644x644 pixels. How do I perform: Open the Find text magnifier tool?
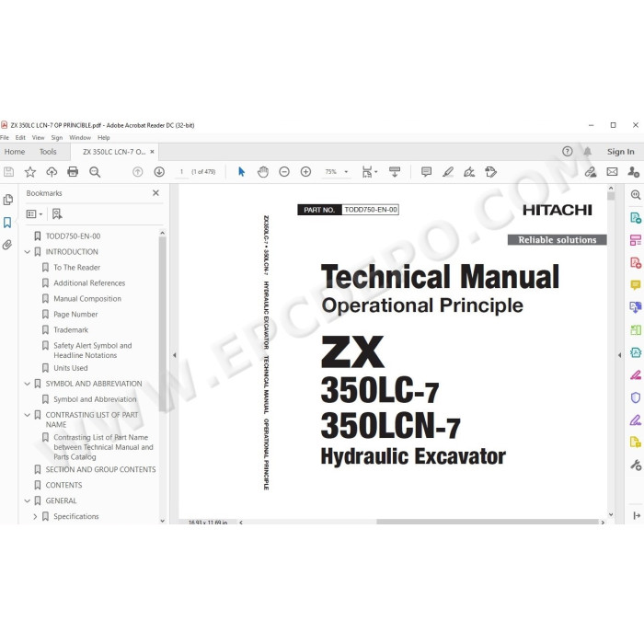[x=95, y=172]
